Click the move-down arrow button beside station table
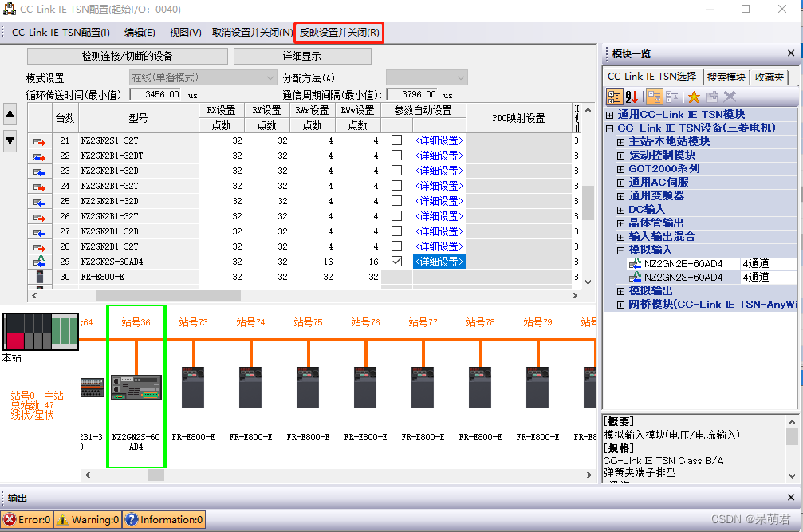 pyautogui.click(x=10, y=140)
